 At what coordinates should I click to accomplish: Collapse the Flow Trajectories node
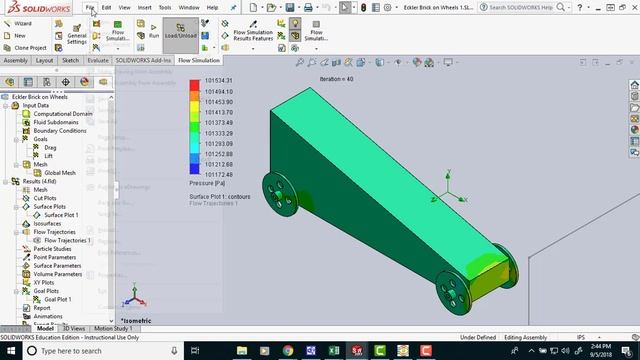click(16, 232)
